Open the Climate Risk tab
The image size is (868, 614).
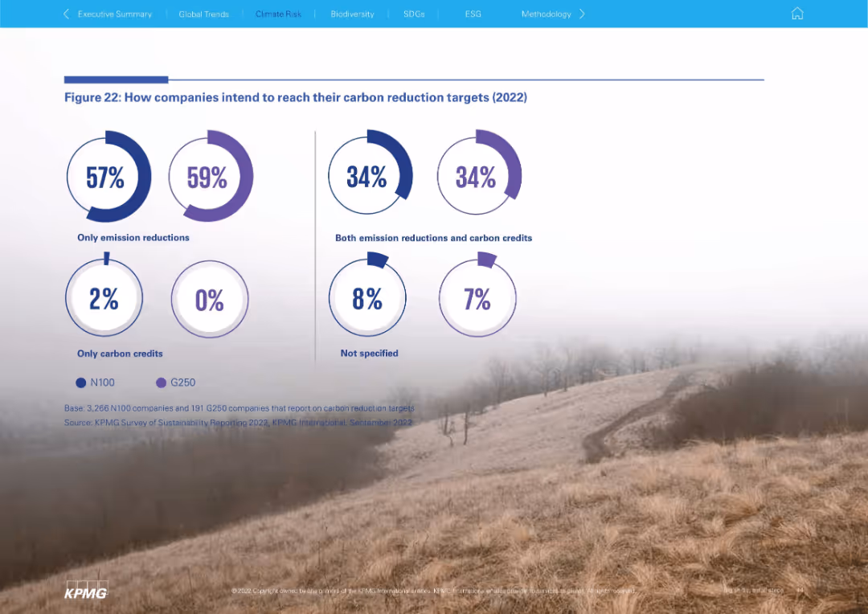pyautogui.click(x=278, y=14)
